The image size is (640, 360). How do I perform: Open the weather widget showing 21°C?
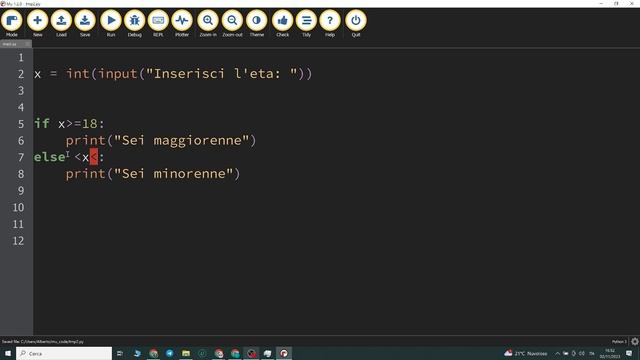(x=526, y=353)
